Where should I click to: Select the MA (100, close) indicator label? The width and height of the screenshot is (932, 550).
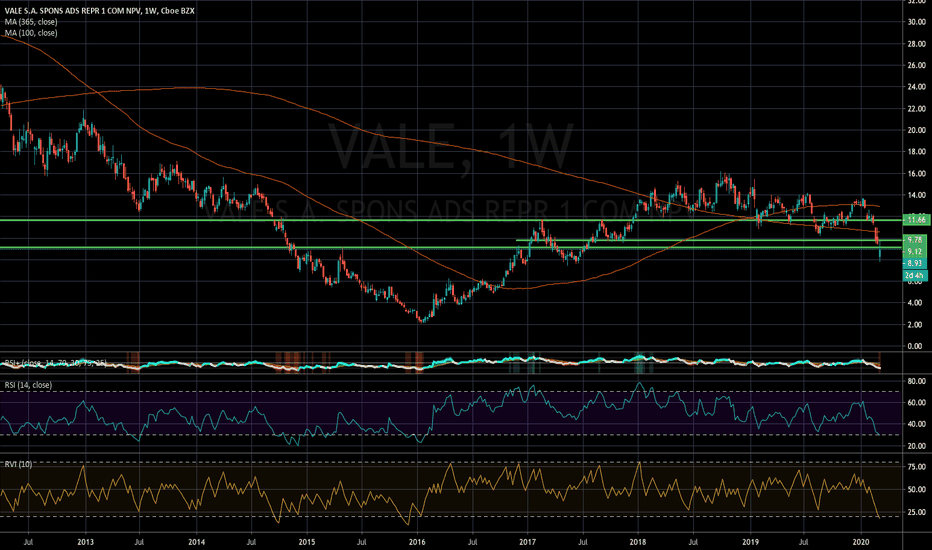pos(31,33)
